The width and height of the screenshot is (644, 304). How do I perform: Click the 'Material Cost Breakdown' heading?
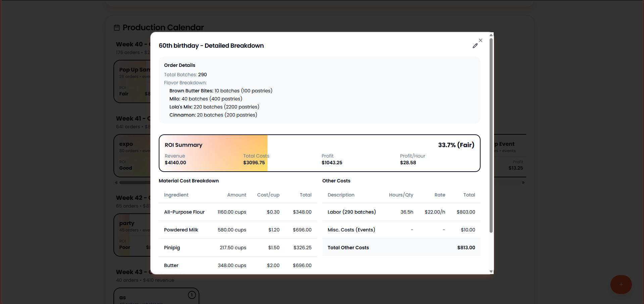[189, 181]
